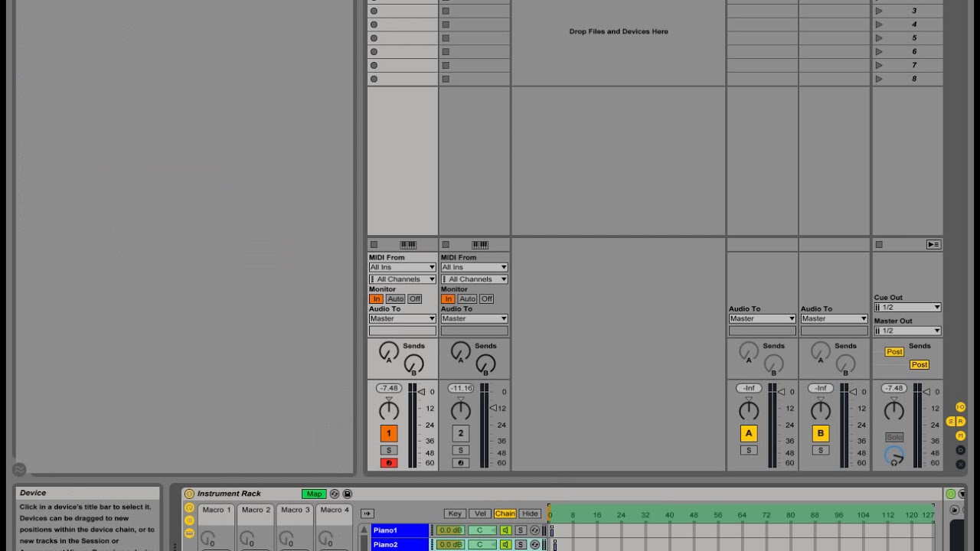The height and width of the screenshot is (551, 980).
Task: Toggle Track Delay section (D button)
Action: pos(961,450)
